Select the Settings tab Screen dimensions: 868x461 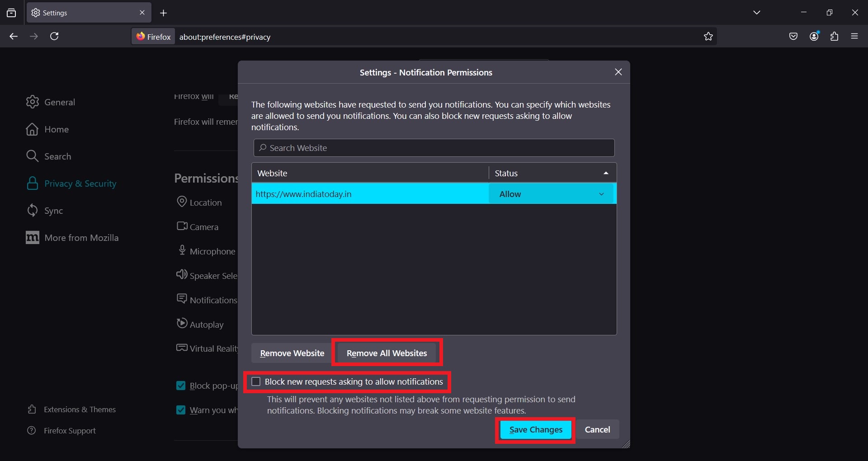click(89, 13)
